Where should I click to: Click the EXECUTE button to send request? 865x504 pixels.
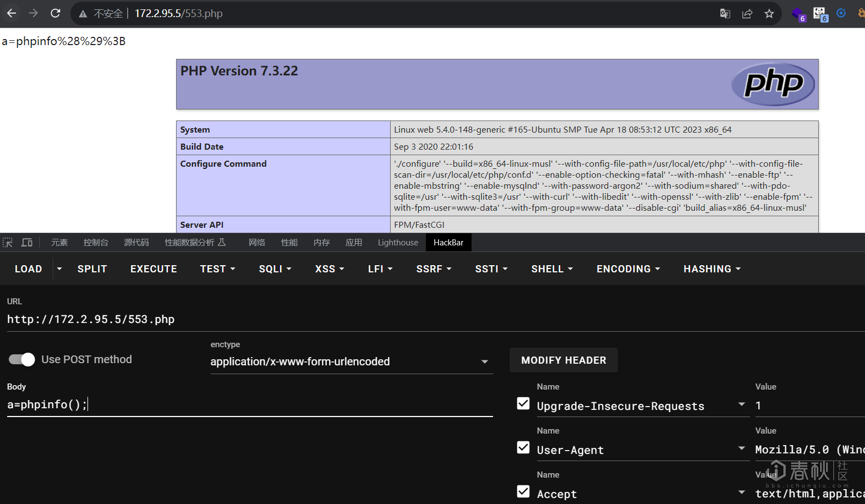[154, 269]
